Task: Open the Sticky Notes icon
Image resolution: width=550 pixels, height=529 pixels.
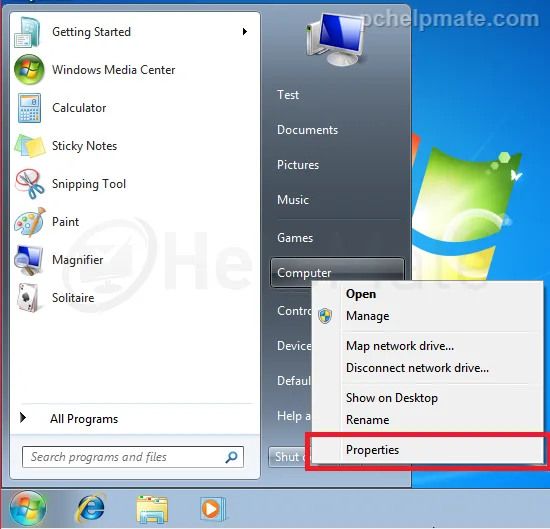Action: [30, 146]
